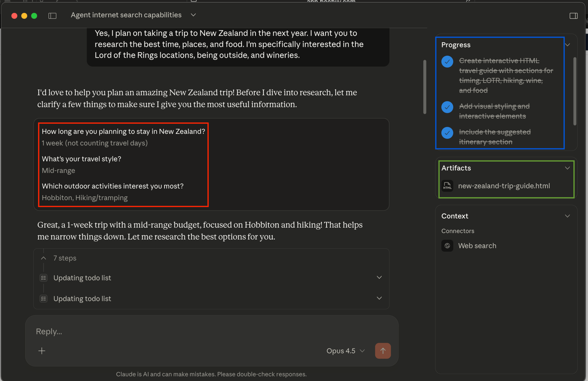
Task: Toggle the 'Add visual styling' task checkmark
Action: coord(447,107)
